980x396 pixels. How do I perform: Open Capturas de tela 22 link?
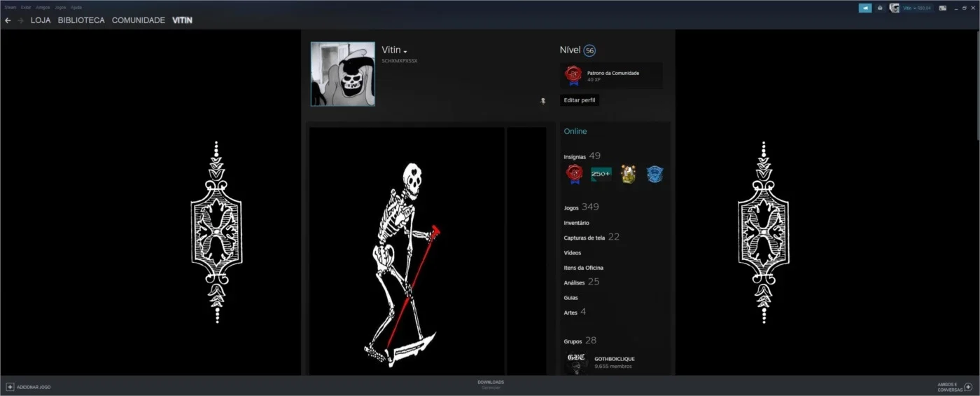point(591,238)
